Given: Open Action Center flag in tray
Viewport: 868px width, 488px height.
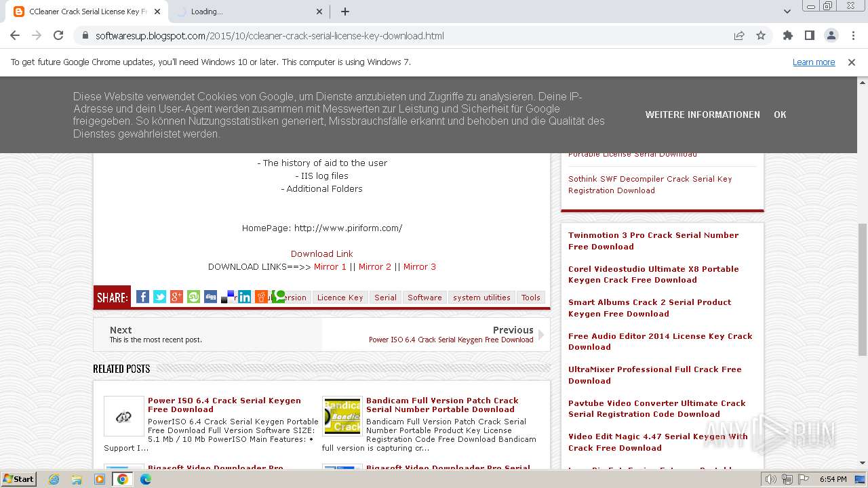Looking at the screenshot, I should click(802, 479).
